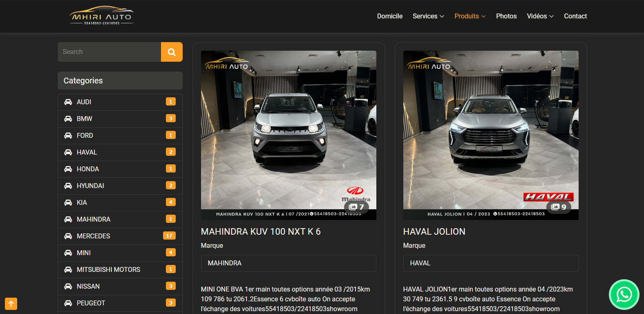644x314 pixels.
Task: Expand the Produits dropdown menu
Action: pyautogui.click(x=470, y=16)
